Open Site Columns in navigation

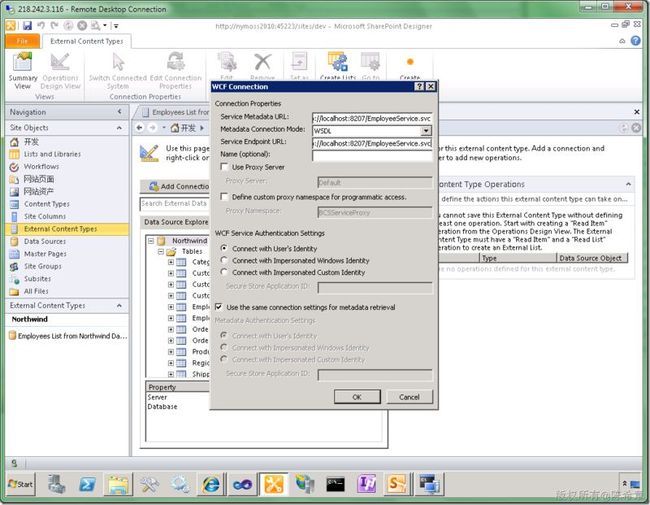[45, 216]
